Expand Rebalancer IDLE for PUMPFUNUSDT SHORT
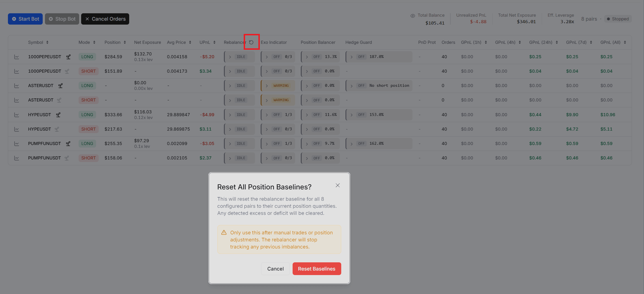This screenshot has height=294, width=644. [230, 158]
